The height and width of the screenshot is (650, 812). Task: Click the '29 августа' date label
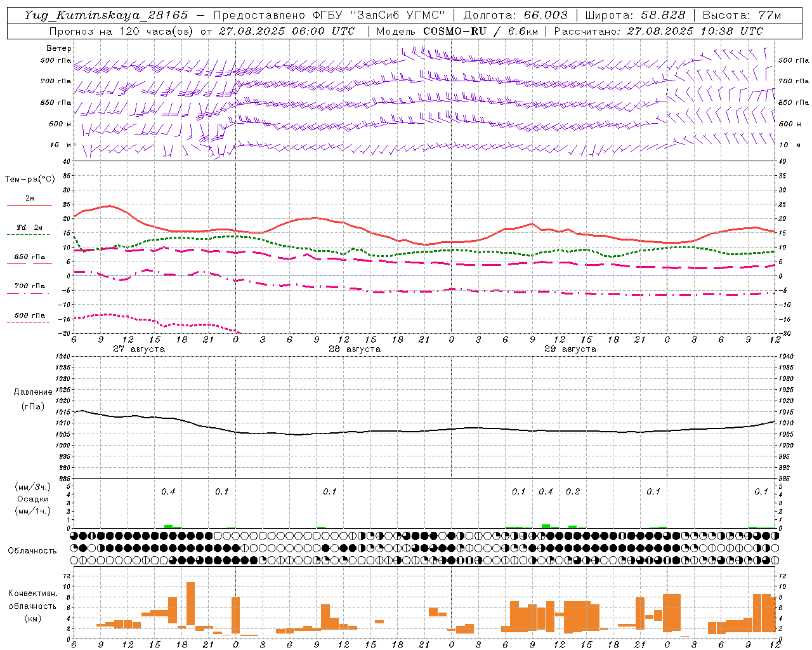(x=570, y=349)
